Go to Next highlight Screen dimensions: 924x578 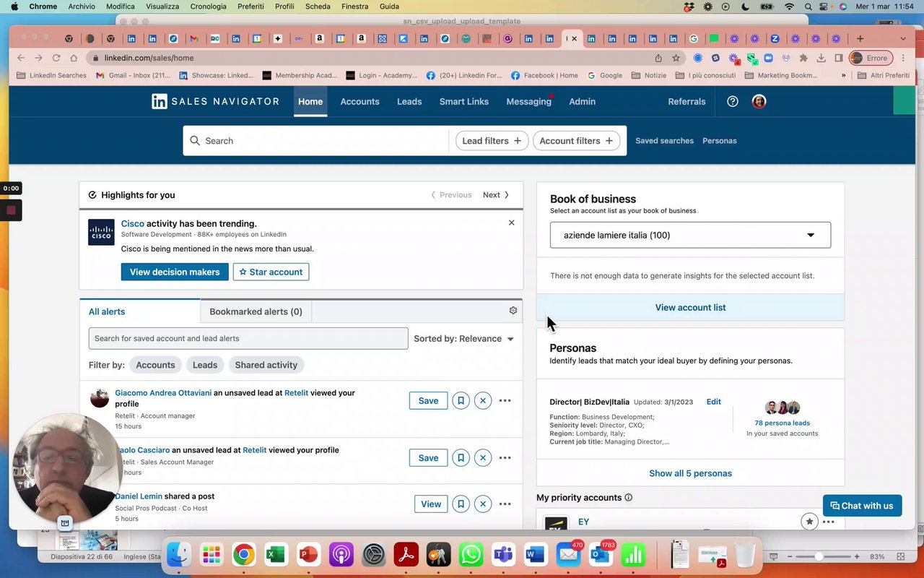pos(496,195)
